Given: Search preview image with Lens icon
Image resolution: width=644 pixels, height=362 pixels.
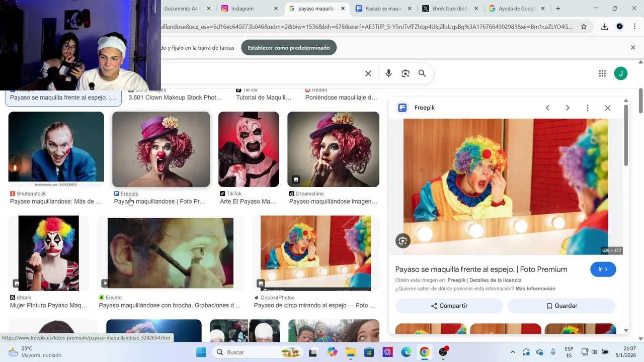Looking at the screenshot, I should coord(403,241).
